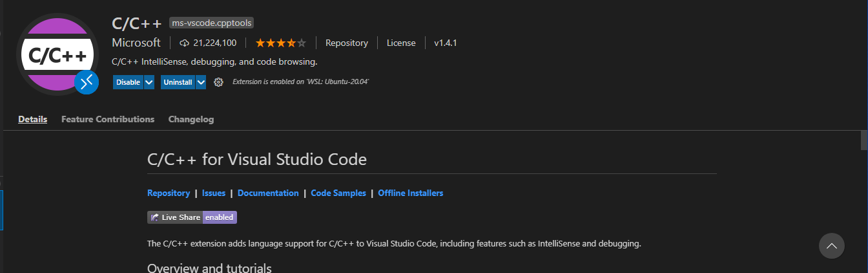
Task: Open the Code Samples link
Action: [x=338, y=193]
